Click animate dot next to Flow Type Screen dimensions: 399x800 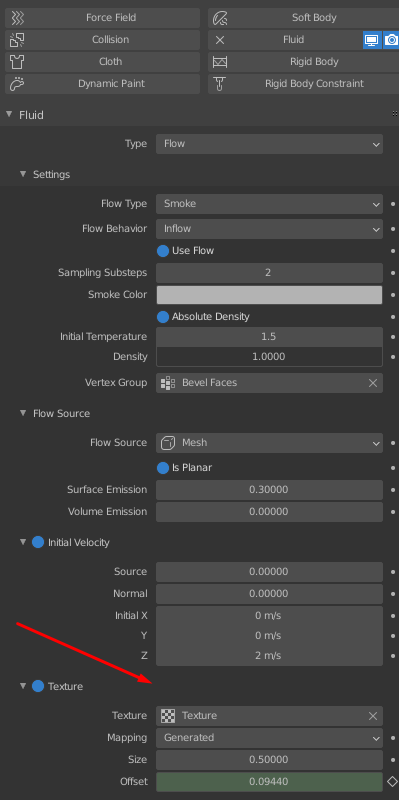[392, 204]
